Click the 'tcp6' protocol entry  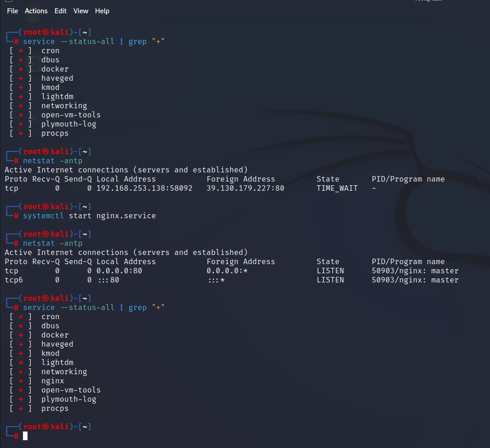point(14,280)
